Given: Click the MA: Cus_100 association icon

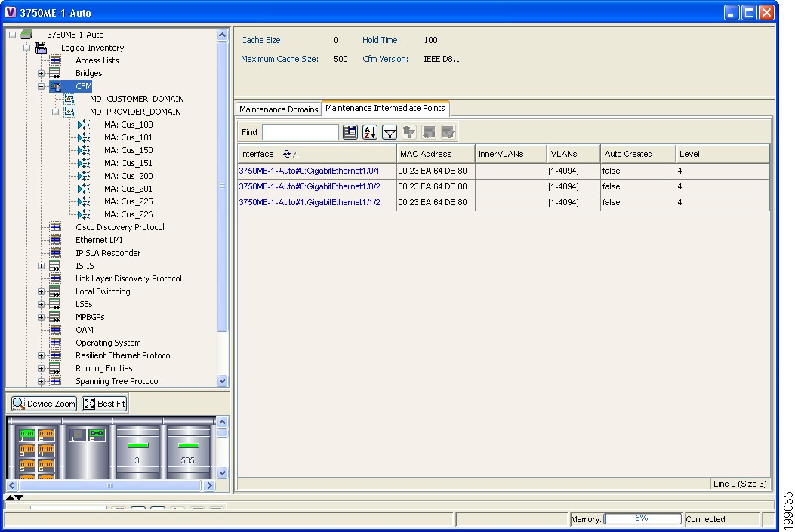Looking at the screenshot, I should point(84,125).
